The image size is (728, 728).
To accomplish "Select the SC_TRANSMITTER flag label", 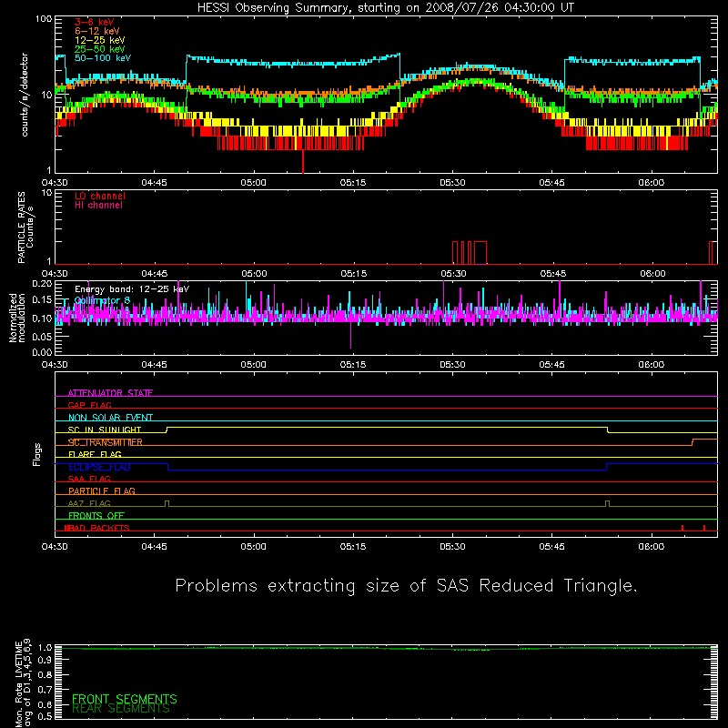I will tap(106, 442).
